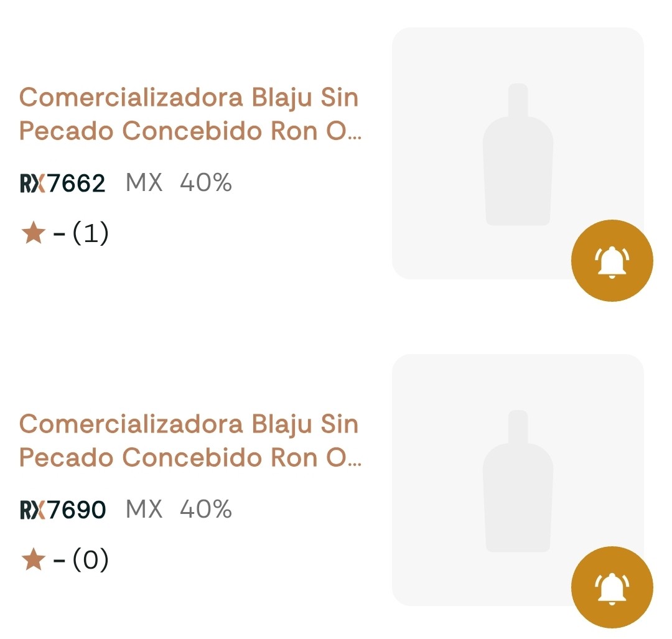
Task: Click the star icon beside the (1) rating
Action: 33,234
